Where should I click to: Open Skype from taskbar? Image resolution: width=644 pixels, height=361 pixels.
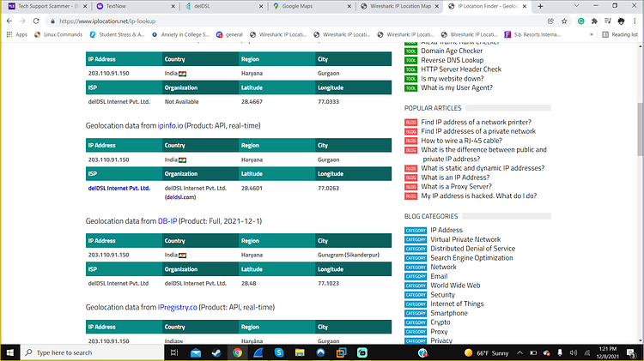tap(279, 352)
